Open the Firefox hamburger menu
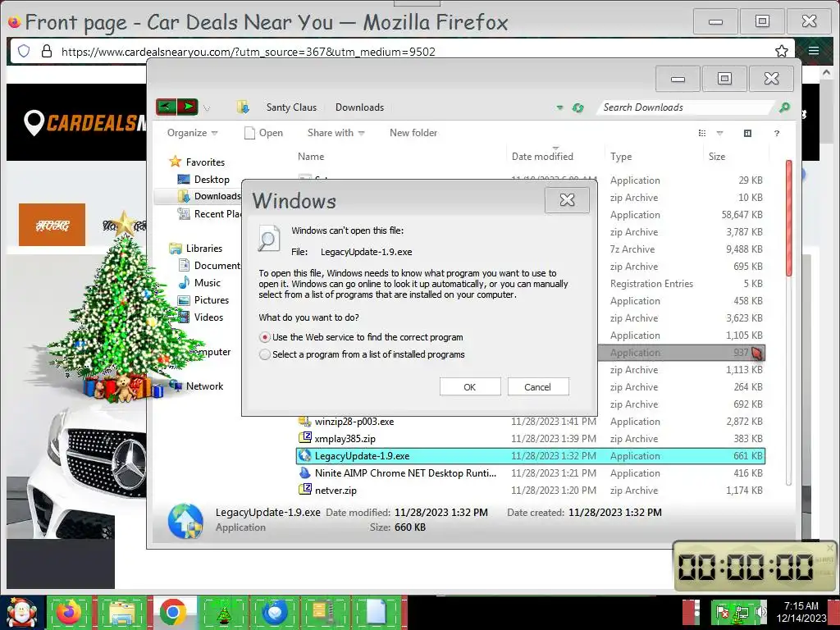This screenshot has height=630, width=840. coord(814,51)
